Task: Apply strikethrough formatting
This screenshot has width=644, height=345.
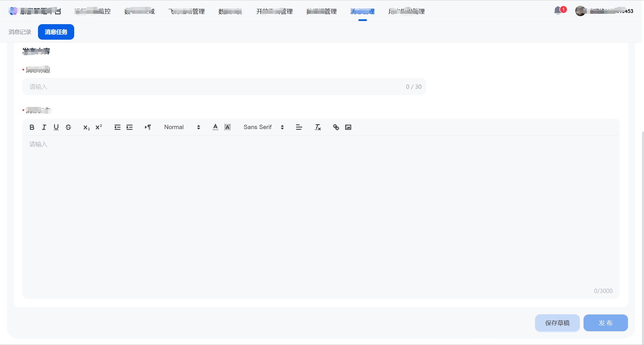Action: [x=68, y=127]
